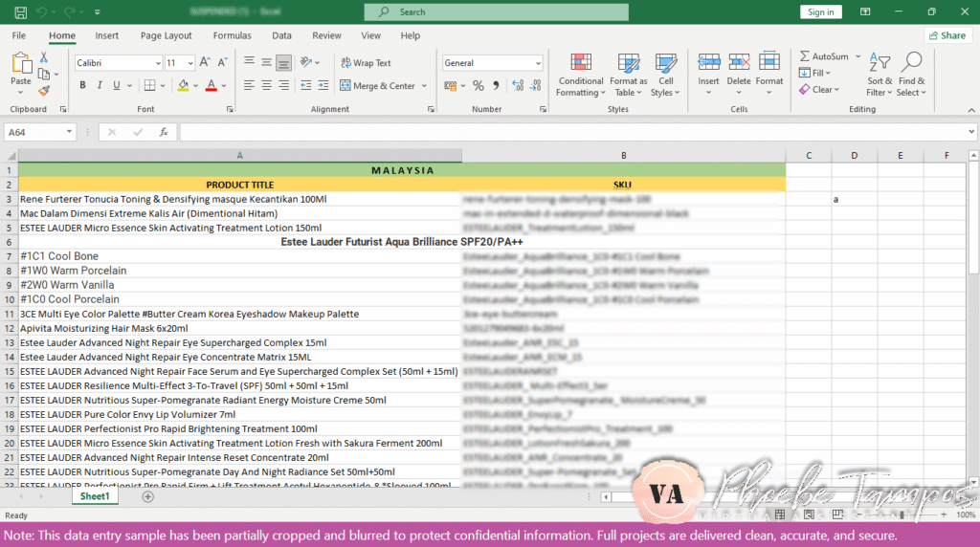Viewport: 980px width, 547px height.
Task: Select the Format Painter brush
Action: tap(44, 91)
